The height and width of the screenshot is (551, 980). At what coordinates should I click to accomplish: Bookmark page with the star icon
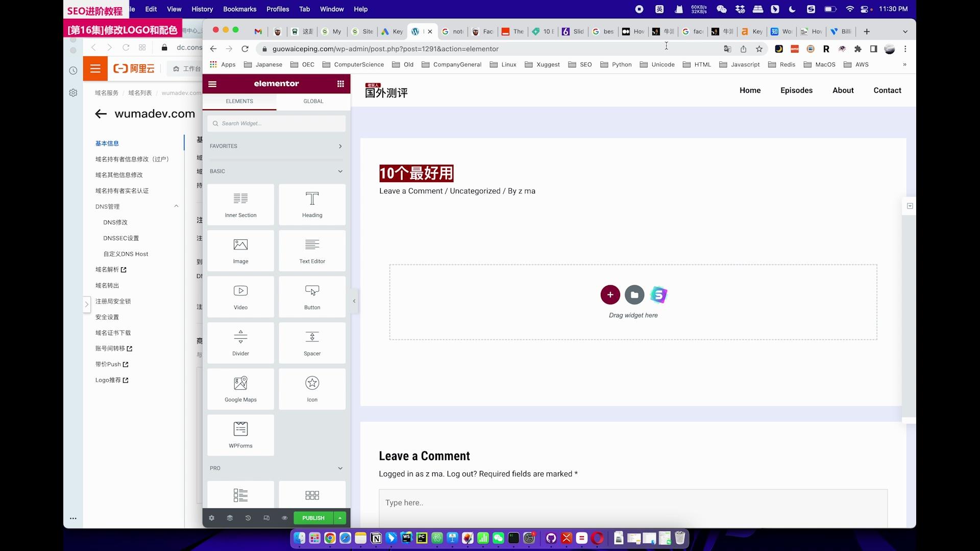(x=759, y=49)
